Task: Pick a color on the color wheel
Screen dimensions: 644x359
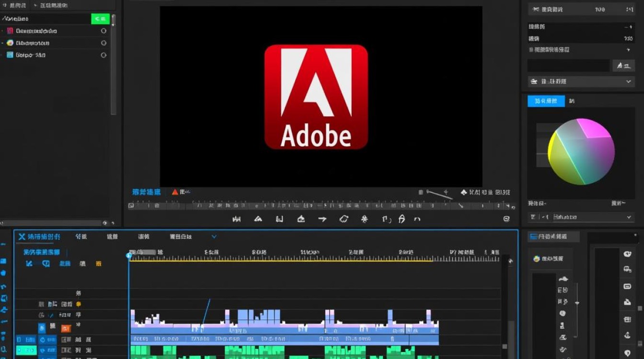Action: [x=581, y=152]
